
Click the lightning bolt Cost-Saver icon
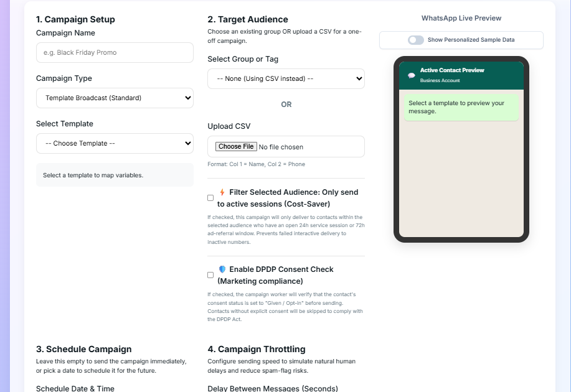[x=222, y=192]
